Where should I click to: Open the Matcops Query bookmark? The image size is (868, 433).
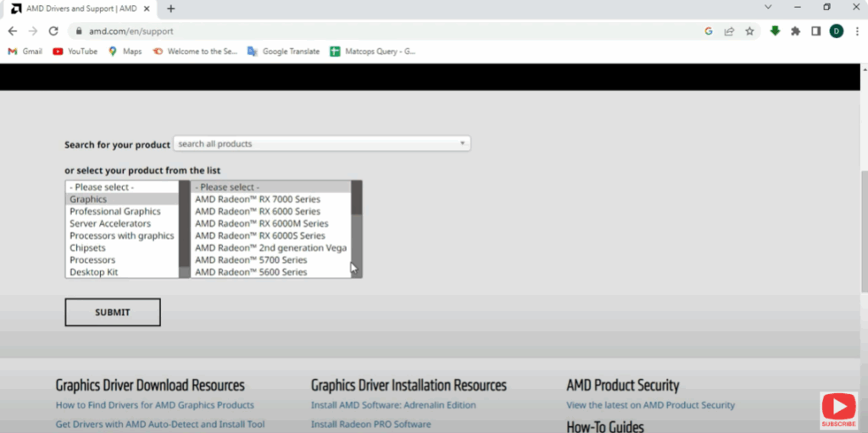pos(373,52)
